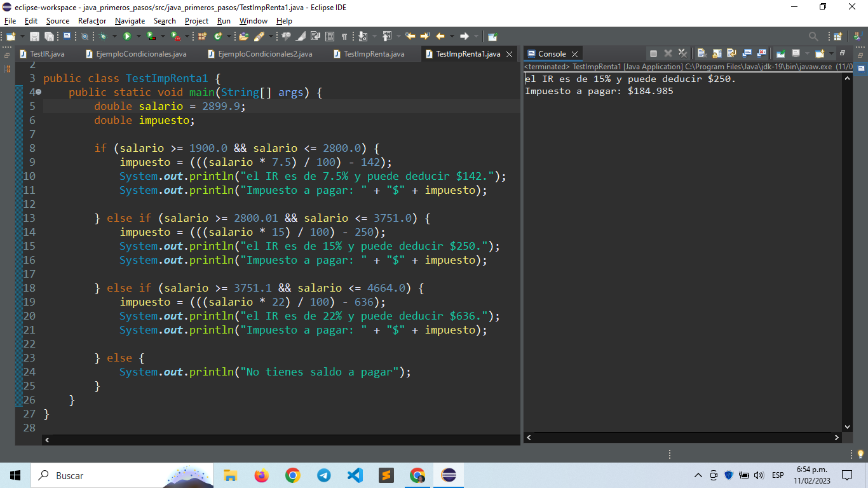Click Display Selected Console icon
The height and width of the screenshot is (488, 868).
point(796,53)
